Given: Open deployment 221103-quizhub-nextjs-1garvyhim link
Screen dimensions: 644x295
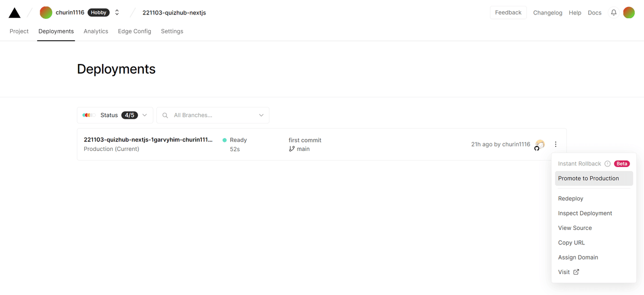Looking at the screenshot, I should (148, 140).
